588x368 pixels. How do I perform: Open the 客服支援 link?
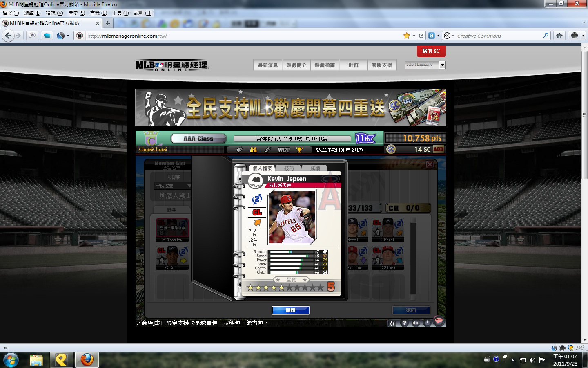382,65
